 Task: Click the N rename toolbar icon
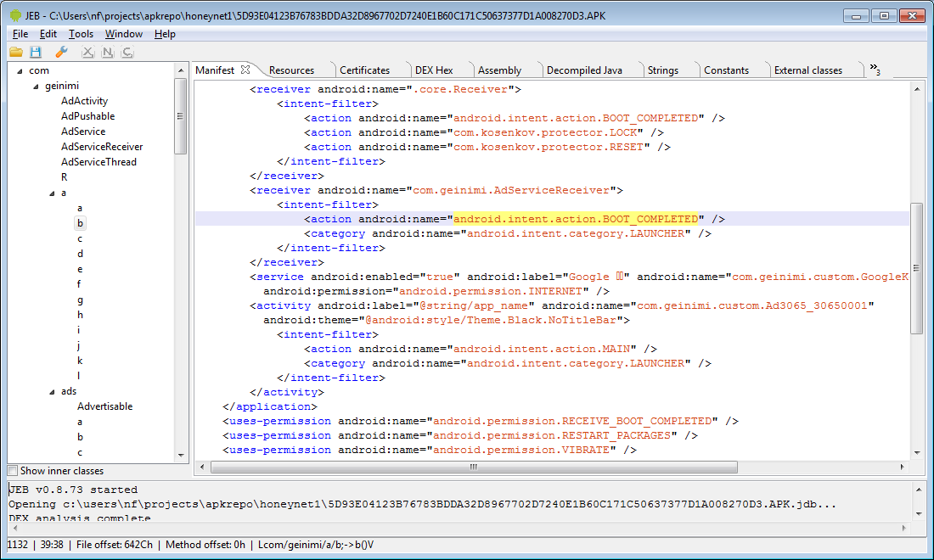(x=107, y=53)
